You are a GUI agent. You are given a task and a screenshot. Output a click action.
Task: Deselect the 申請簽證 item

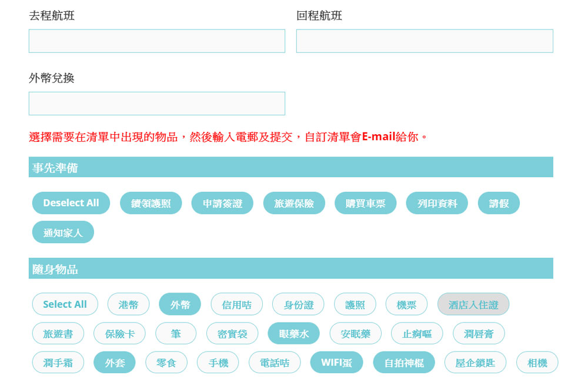(222, 203)
